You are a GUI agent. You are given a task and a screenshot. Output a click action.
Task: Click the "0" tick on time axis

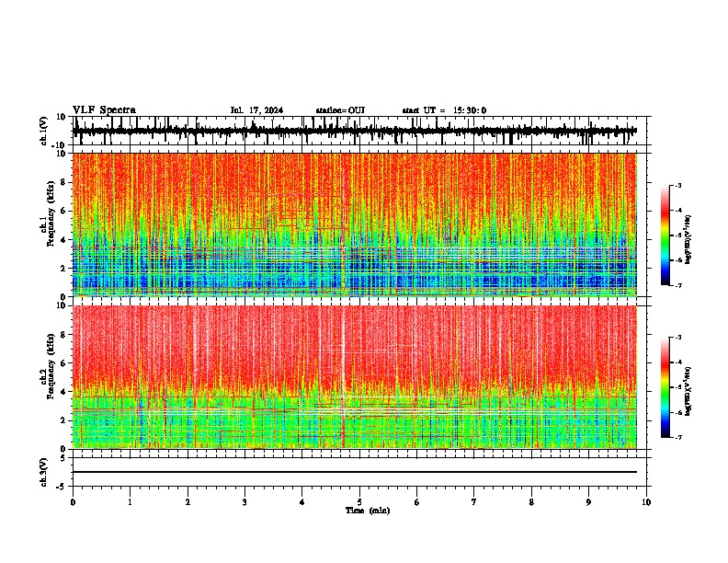pyautogui.click(x=73, y=502)
